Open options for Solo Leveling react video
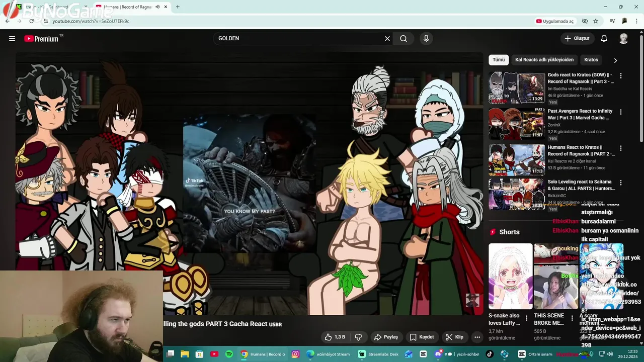The height and width of the screenshot is (362, 644). click(x=621, y=183)
